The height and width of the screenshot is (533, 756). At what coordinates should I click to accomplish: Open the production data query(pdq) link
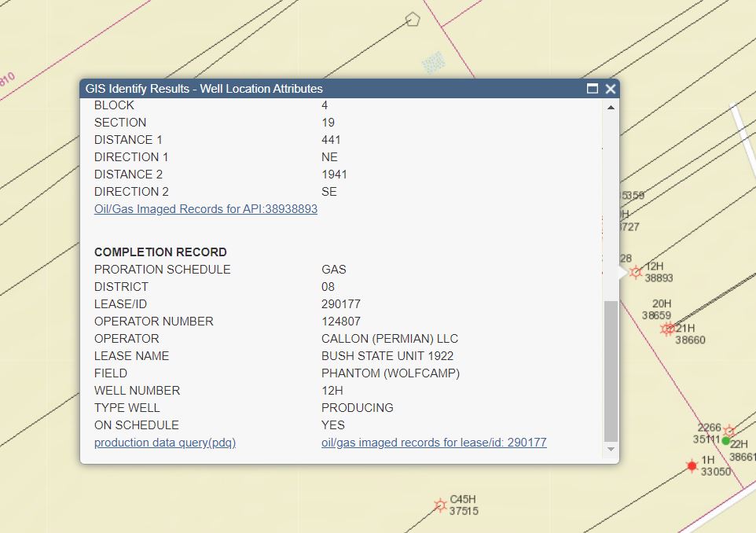[x=165, y=443]
